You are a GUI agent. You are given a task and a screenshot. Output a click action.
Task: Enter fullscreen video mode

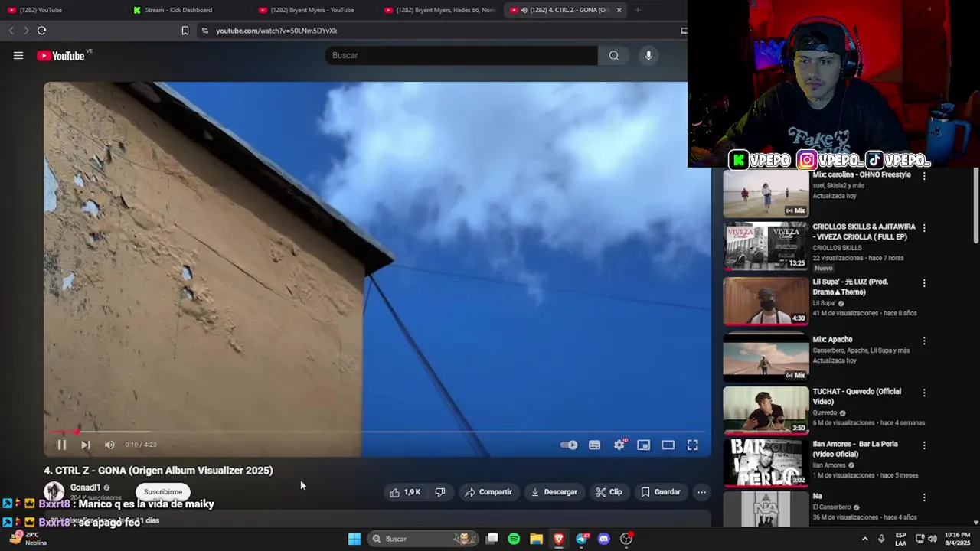coord(693,445)
